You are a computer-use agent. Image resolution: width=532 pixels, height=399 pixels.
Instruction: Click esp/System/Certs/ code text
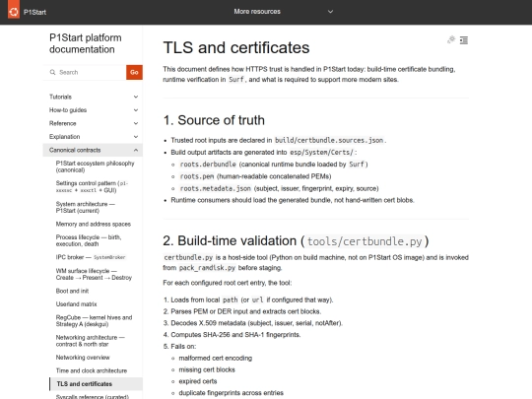point(321,153)
